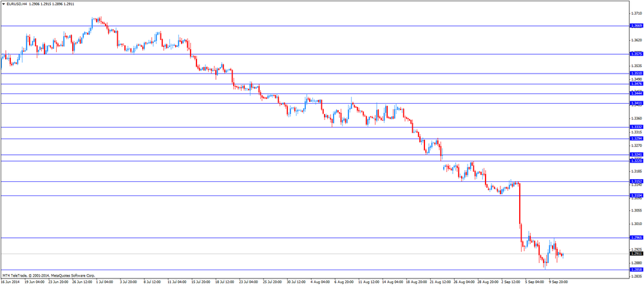Click the 19 Jun 04:00 time label
The image size is (644, 285).
[35, 282]
